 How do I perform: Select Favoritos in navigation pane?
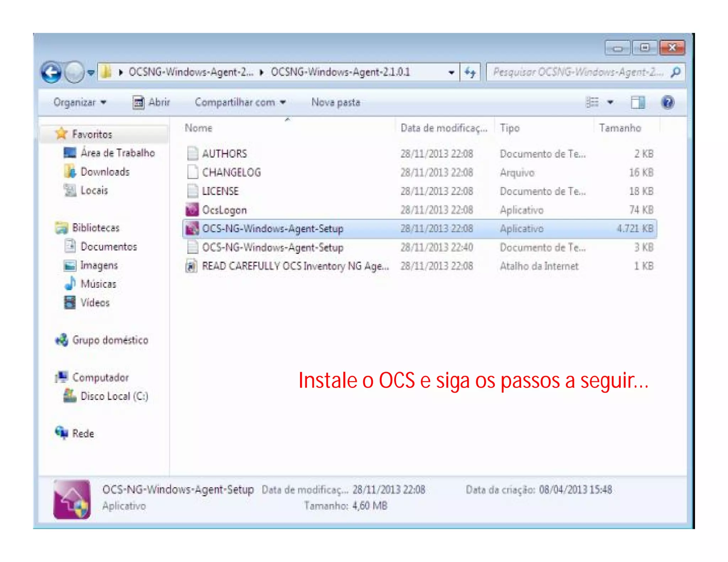[92, 134]
